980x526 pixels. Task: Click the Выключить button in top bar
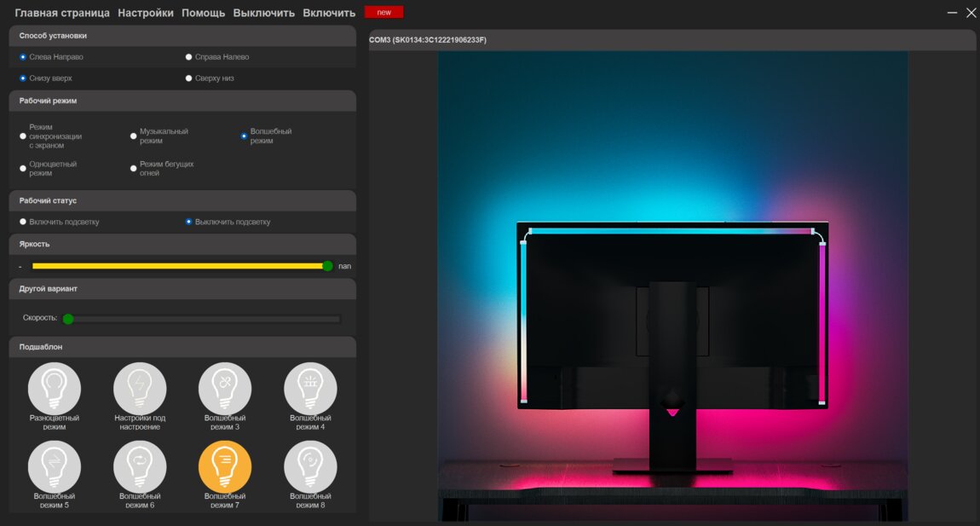263,13
